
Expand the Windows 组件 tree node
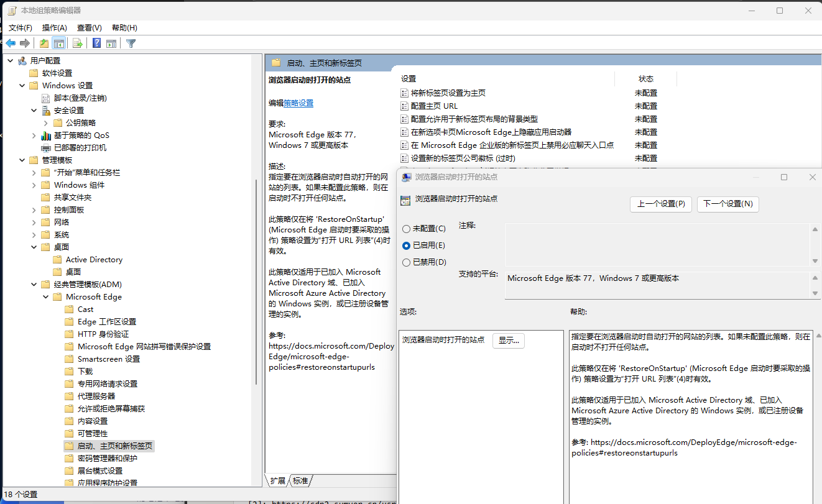click(34, 185)
